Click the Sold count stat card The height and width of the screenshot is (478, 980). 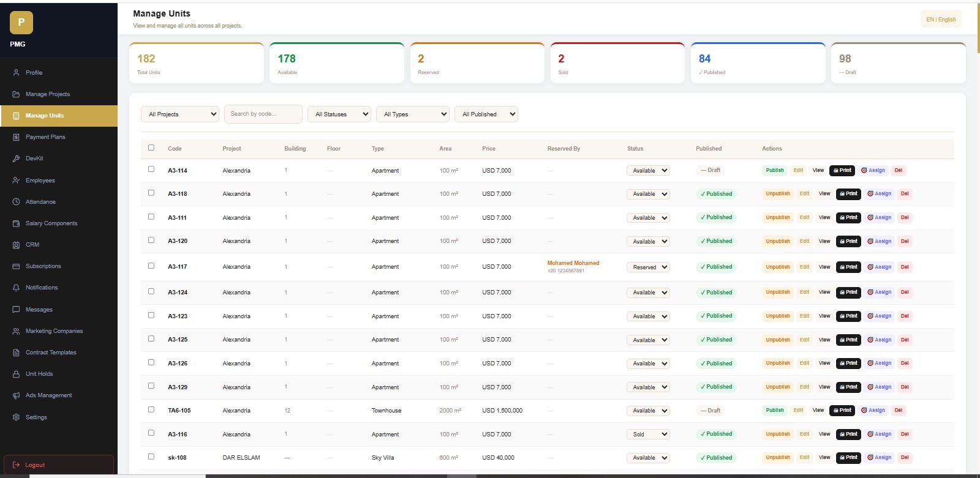pyautogui.click(x=617, y=63)
